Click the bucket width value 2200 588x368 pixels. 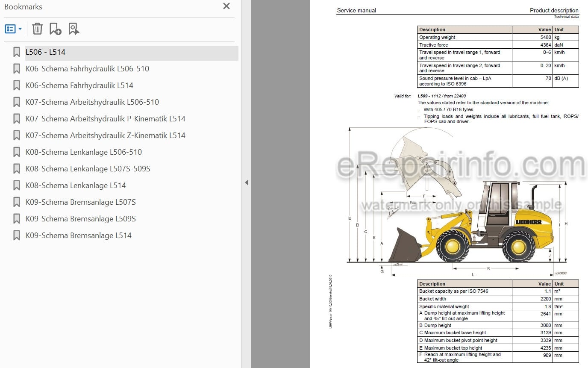point(546,299)
